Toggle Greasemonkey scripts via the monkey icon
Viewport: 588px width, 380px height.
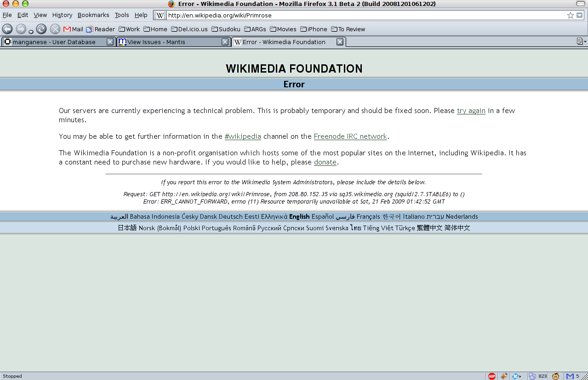(x=555, y=376)
